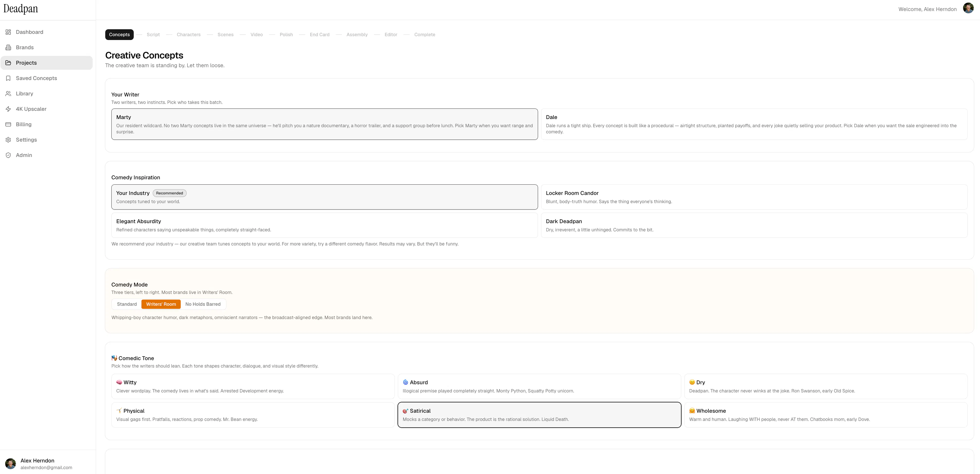This screenshot has width=980, height=474.
Task: Click the Saved Concepts bookmark icon
Action: (8, 78)
